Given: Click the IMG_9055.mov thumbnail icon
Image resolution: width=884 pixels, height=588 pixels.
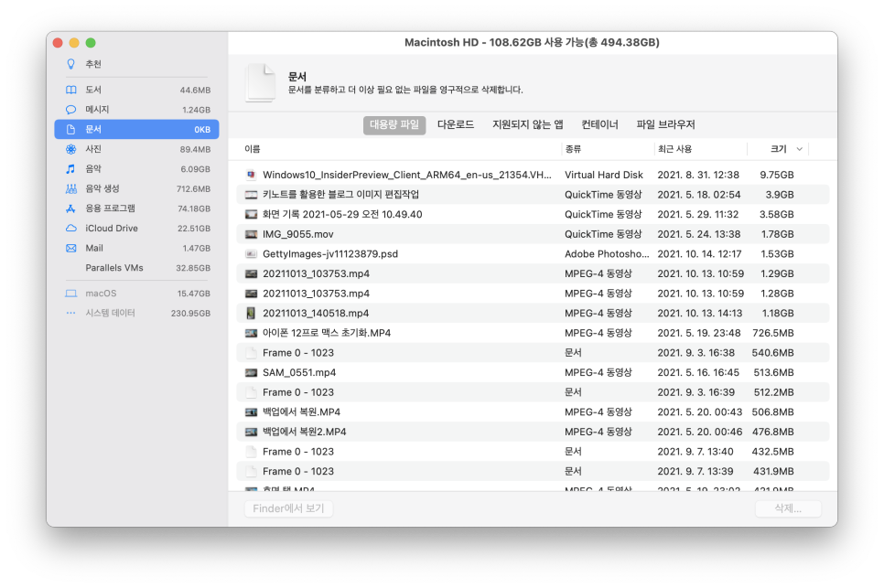Looking at the screenshot, I should (x=252, y=234).
